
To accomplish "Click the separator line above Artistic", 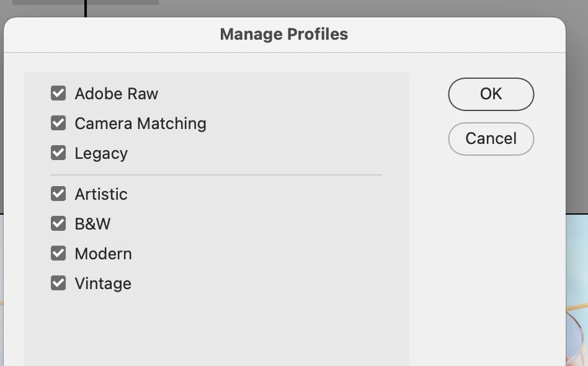I will (216, 175).
